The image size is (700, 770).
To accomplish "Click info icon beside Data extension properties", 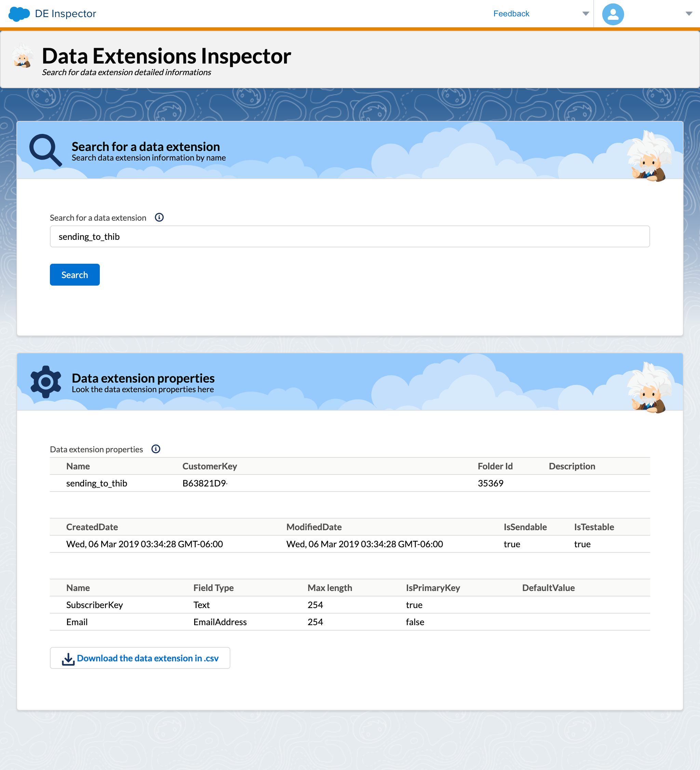I will (156, 449).
